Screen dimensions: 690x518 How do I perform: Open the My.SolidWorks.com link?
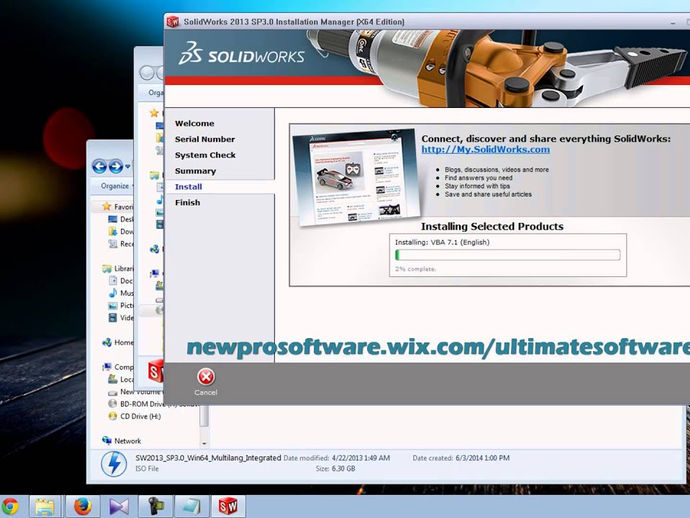[x=485, y=149]
